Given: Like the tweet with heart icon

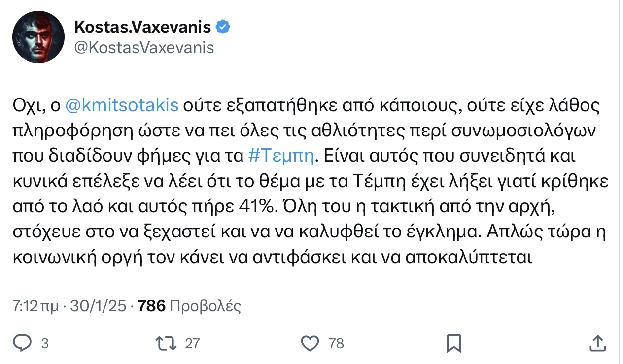Looking at the screenshot, I should point(311,343).
